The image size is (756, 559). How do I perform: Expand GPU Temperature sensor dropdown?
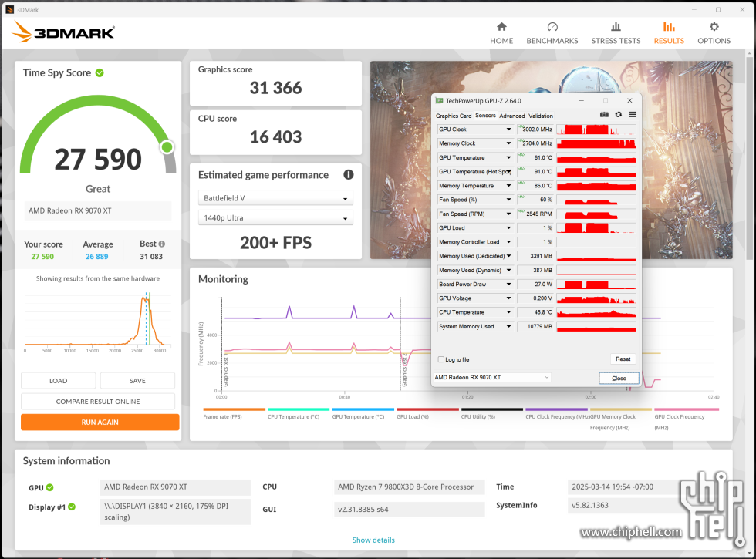pos(508,157)
